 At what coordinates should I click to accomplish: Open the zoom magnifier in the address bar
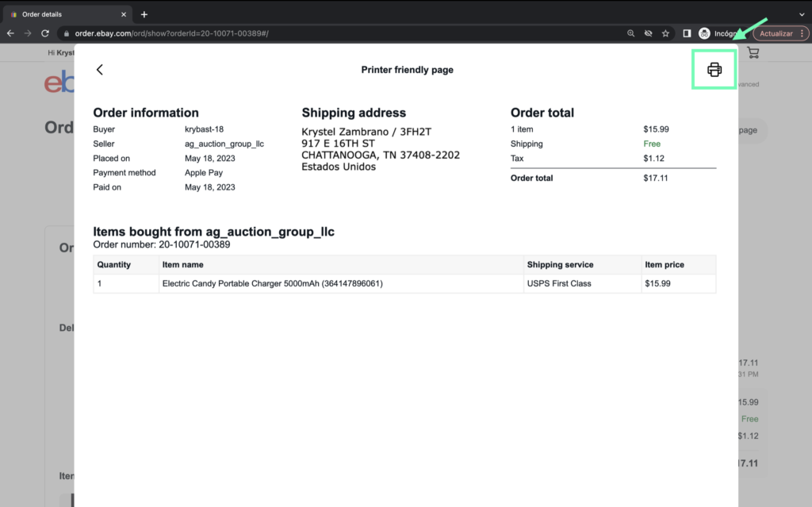630,33
